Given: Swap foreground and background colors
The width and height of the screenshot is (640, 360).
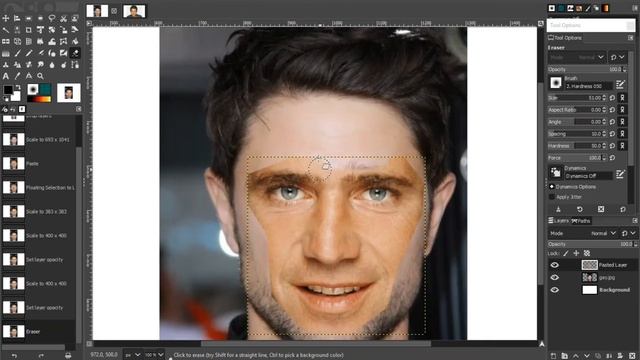Looking at the screenshot, I should (x=18, y=87).
